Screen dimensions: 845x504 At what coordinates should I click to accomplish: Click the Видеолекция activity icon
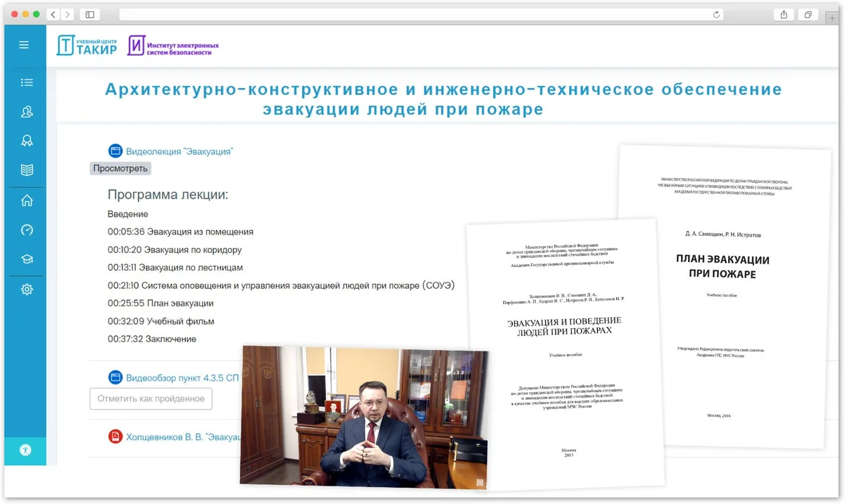[x=115, y=151]
